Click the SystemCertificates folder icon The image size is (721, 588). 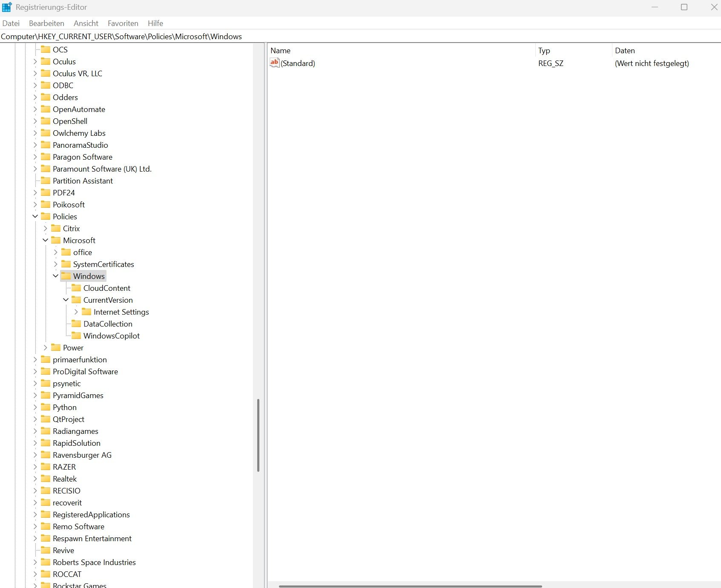click(66, 264)
